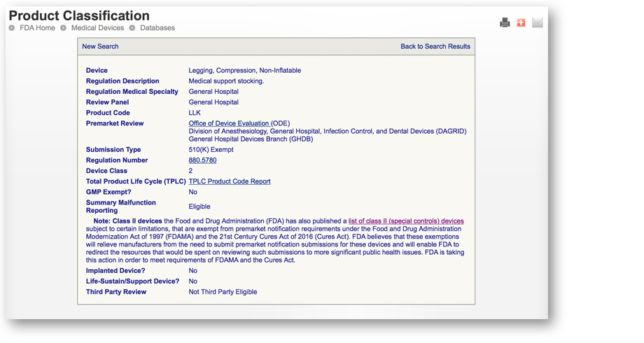Click the Premarket Review label
This screenshot has height=343, width=644.
click(115, 123)
